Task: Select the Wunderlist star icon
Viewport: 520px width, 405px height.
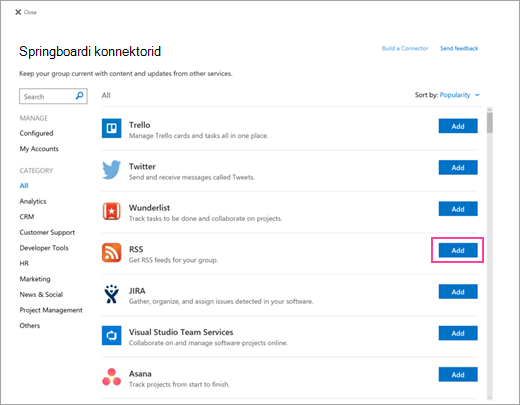Action: (111, 211)
